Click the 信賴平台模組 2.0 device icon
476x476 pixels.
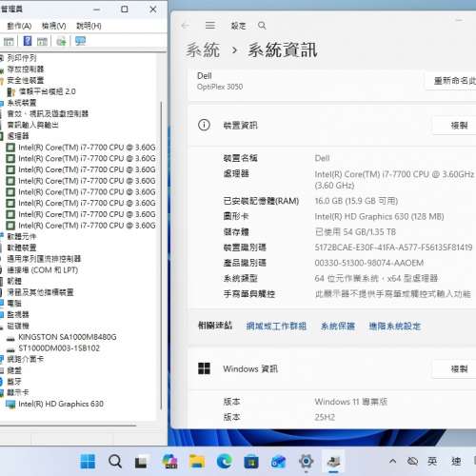click(x=11, y=91)
